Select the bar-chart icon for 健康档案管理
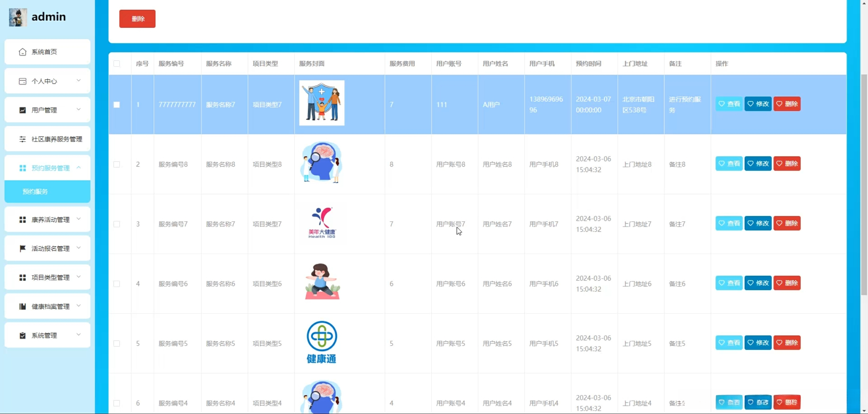The height and width of the screenshot is (414, 868). point(22,306)
